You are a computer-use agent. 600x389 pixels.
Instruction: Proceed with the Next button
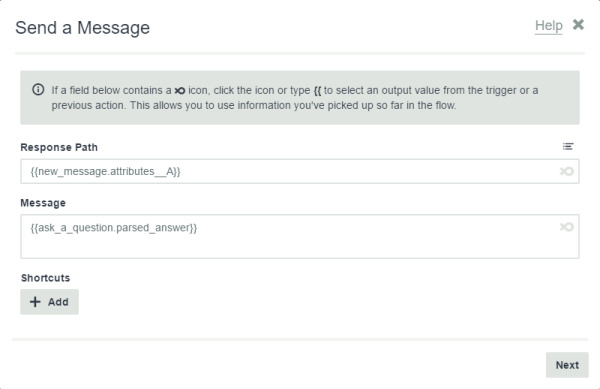point(567,365)
